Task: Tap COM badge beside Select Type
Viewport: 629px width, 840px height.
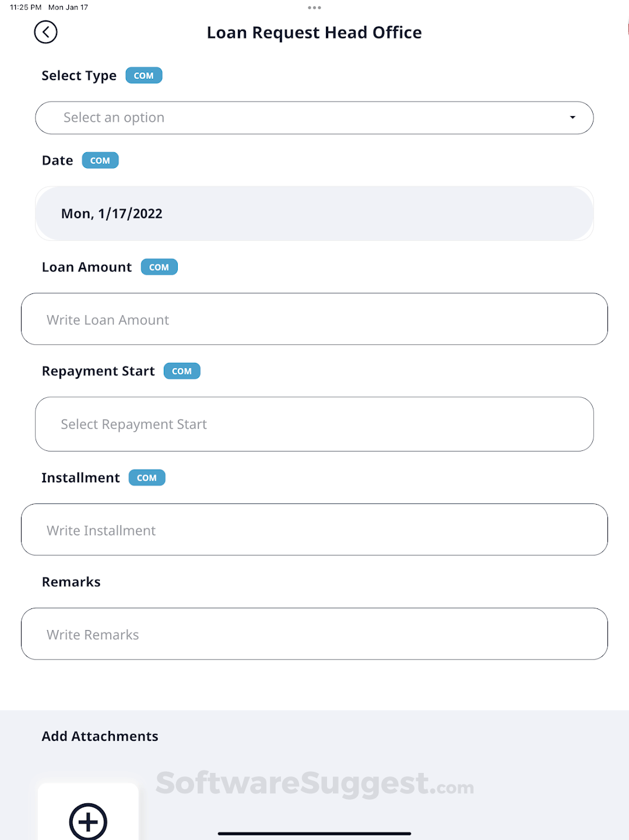Action: [144, 76]
